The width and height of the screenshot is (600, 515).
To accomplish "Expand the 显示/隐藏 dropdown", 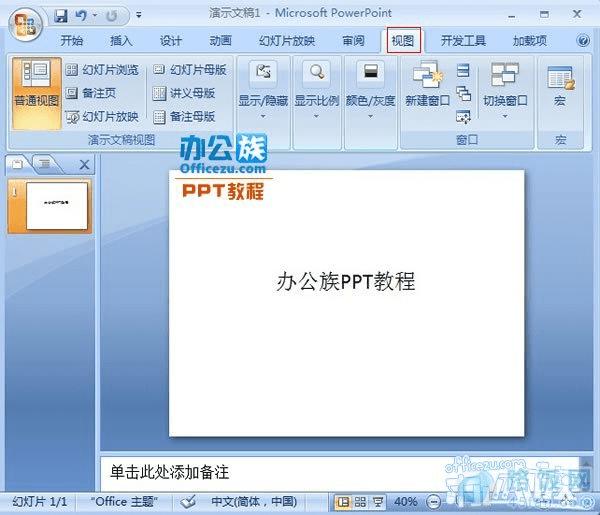I will pyautogui.click(x=263, y=92).
